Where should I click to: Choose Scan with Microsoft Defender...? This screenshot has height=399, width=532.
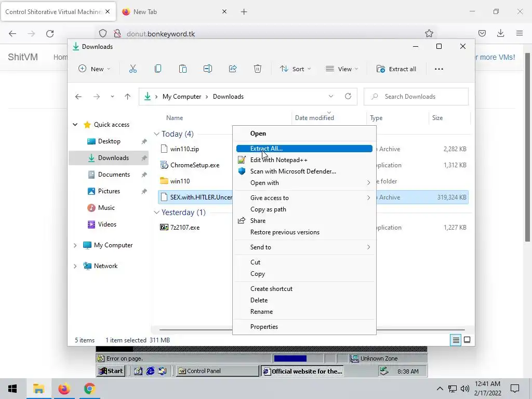point(304,171)
